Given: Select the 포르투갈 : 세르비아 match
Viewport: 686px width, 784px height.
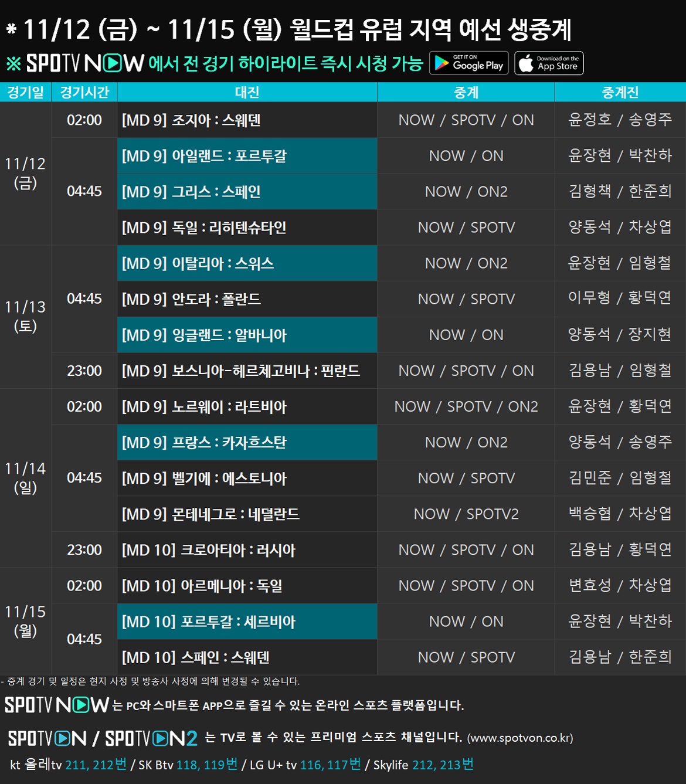Looking at the screenshot, I should pyautogui.click(x=247, y=622).
